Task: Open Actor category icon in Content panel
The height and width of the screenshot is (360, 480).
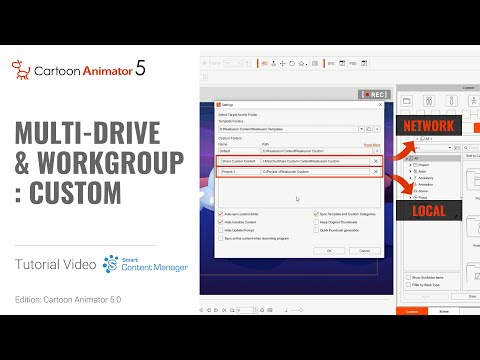Action: 429,101
